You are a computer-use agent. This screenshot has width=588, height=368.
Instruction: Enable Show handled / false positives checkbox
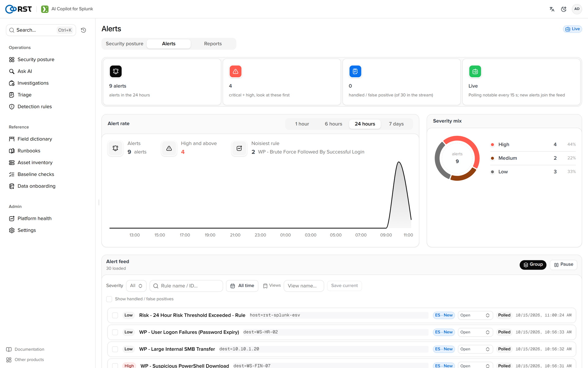click(x=109, y=299)
